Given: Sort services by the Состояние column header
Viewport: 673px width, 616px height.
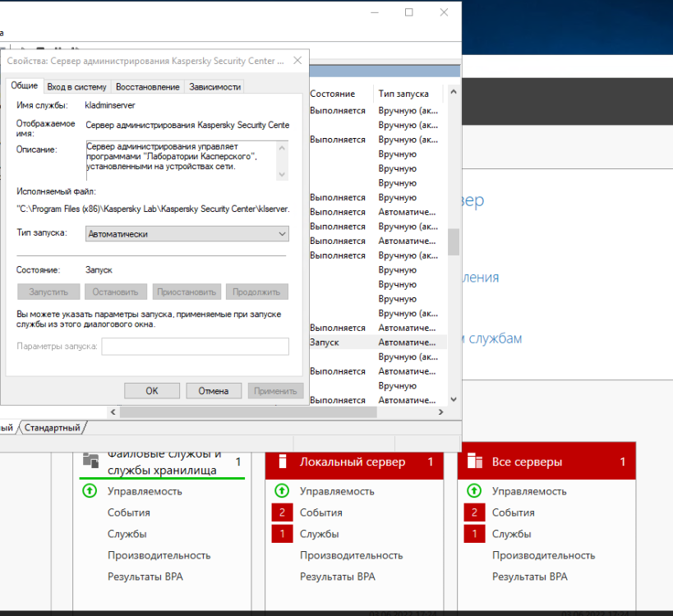Looking at the screenshot, I should pyautogui.click(x=333, y=94).
